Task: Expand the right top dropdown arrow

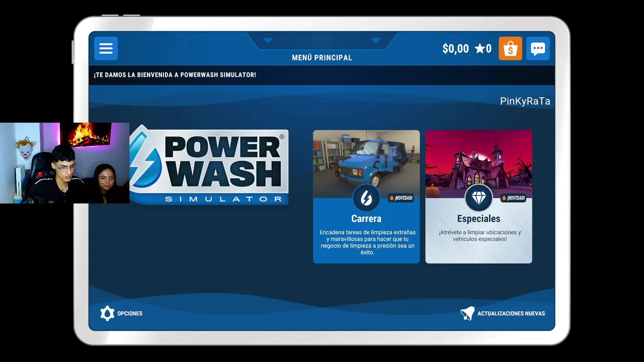Action: 376,40
